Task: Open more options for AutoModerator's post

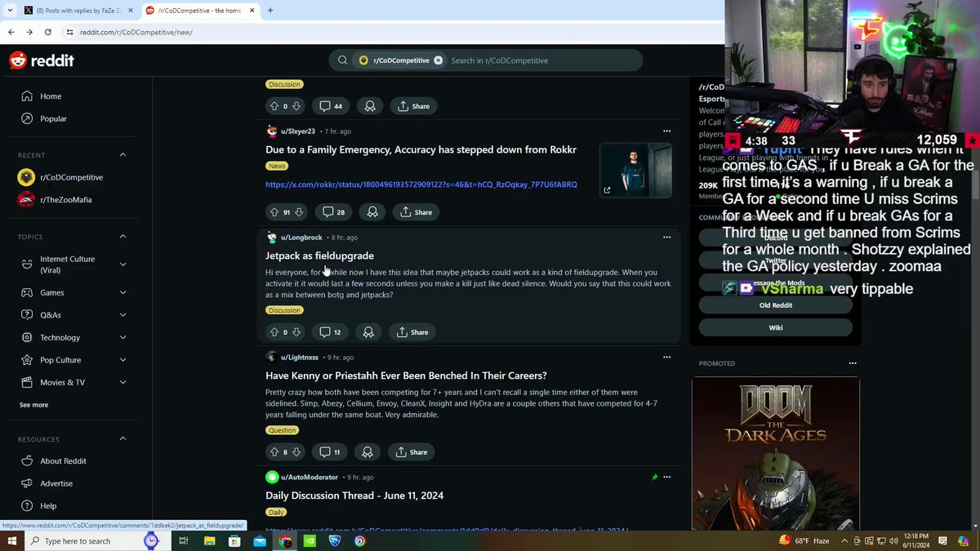Action: (667, 477)
